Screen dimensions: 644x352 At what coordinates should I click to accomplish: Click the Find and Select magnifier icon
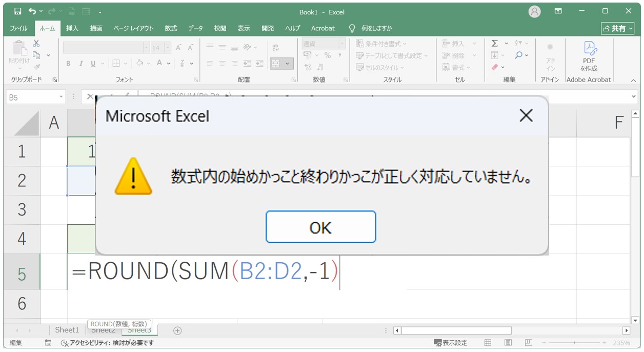[519, 55]
